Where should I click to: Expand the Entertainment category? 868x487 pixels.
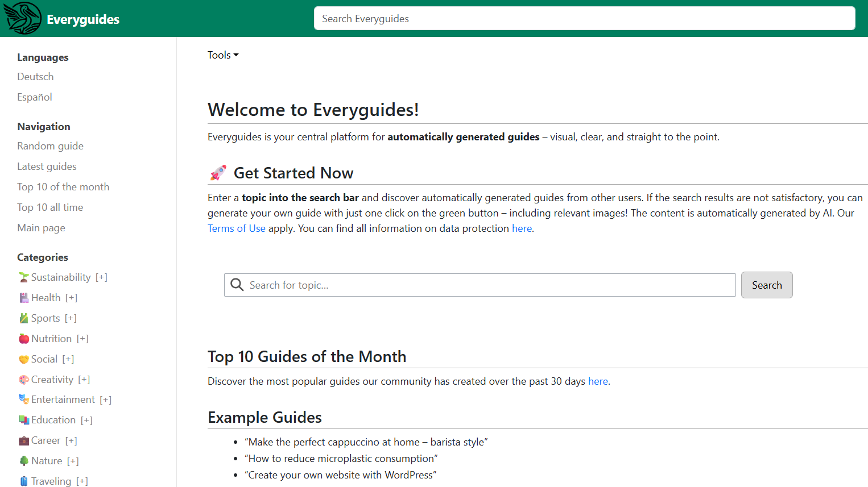105,399
